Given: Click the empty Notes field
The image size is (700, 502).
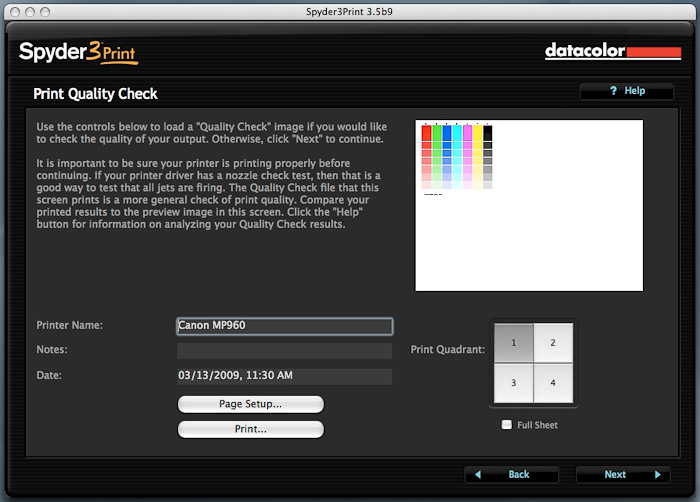Looking at the screenshot, I should click(284, 351).
